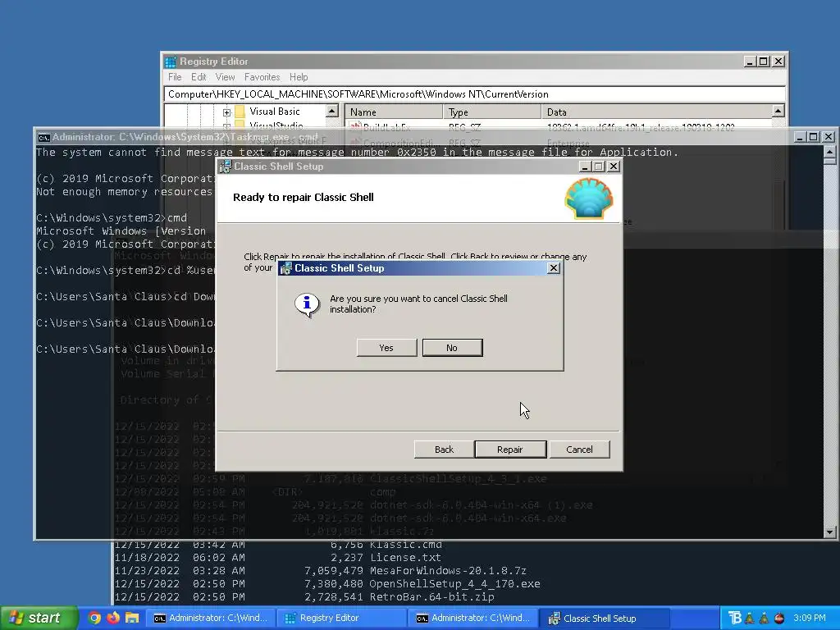The width and height of the screenshot is (840, 630).
Task: Expand the Visual Basic key in registry tree
Action: click(226, 112)
